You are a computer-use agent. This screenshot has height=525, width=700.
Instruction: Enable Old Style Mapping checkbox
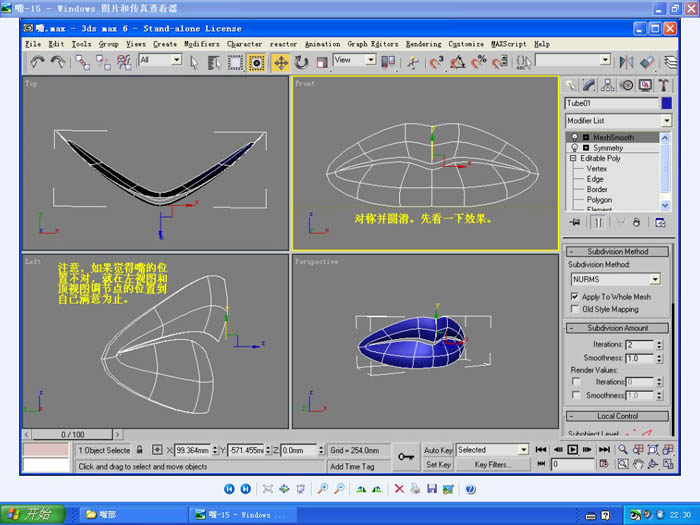tap(574, 309)
